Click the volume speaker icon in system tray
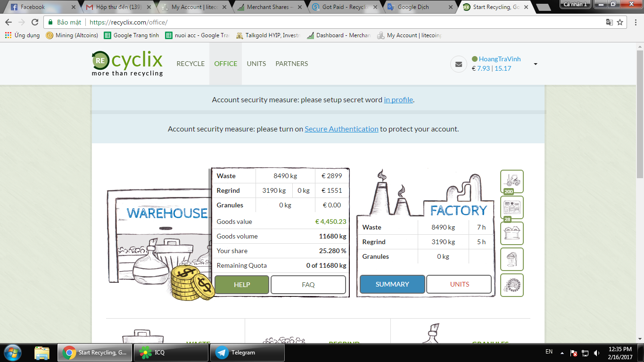The image size is (644, 362). pyautogui.click(x=596, y=353)
